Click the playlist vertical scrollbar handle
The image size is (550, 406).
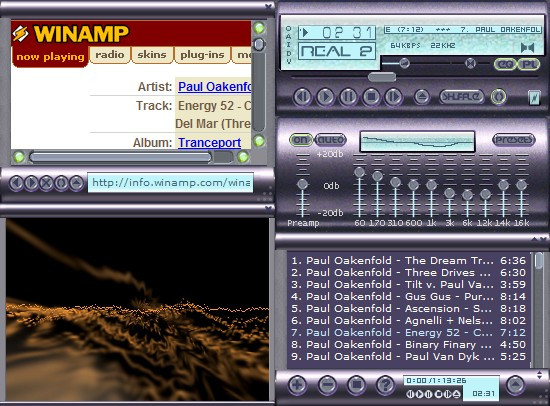539,261
